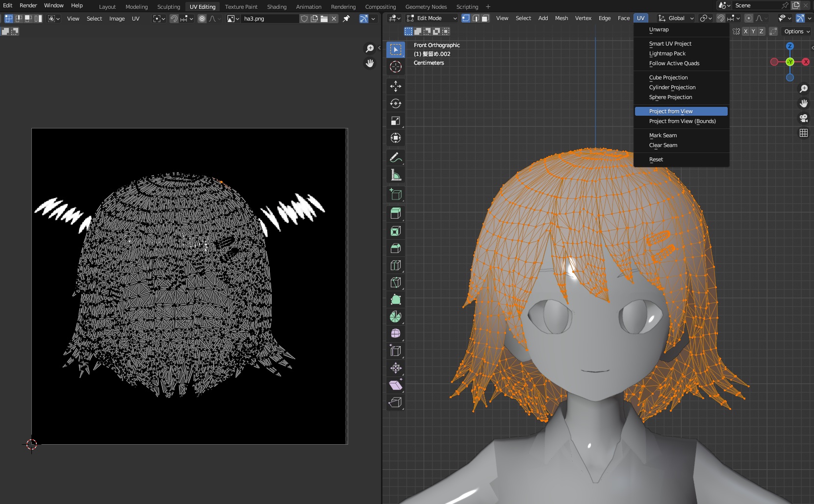This screenshot has height=504, width=814.
Task: Toggle camera view in 3D viewport
Action: pos(803,118)
